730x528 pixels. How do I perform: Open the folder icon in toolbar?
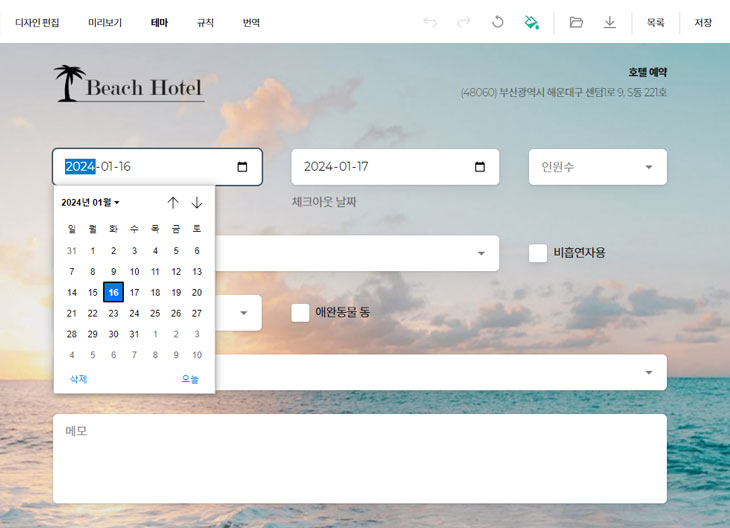(576, 22)
